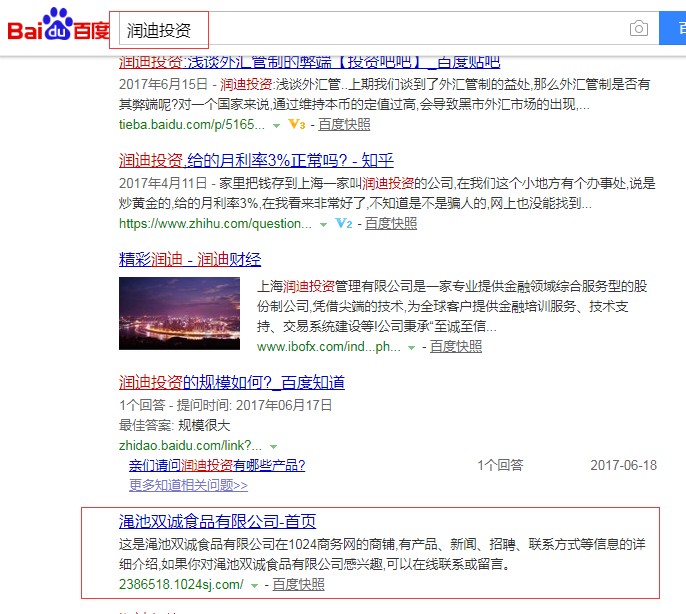This screenshot has width=686, height=614.
Task: Click the 2386518.1024sj.com URL text
Action: (x=181, y=585)
